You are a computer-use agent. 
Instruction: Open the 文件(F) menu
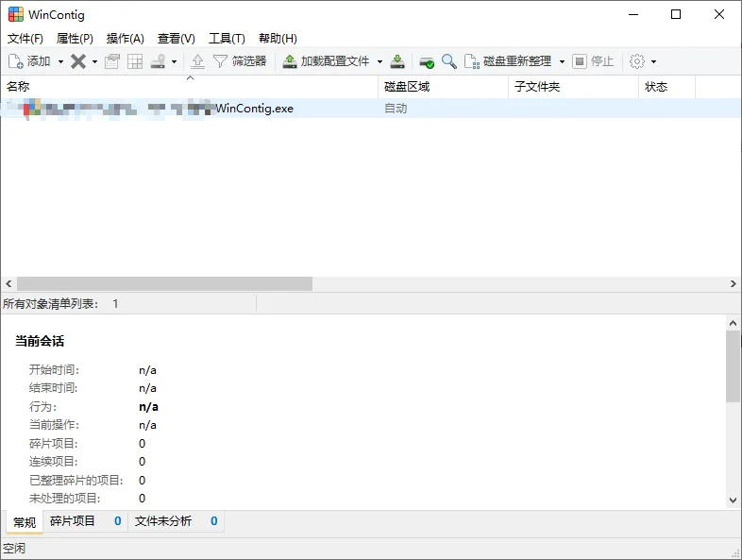pos(25,39)
